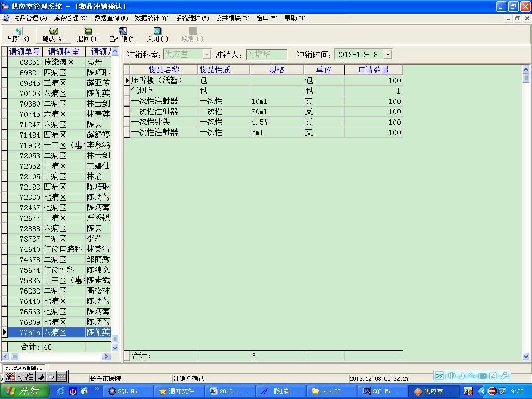Screen dimensions: 532x399
Task: Expand the 冲销科室 dropdown
Action: coord(207,54)
